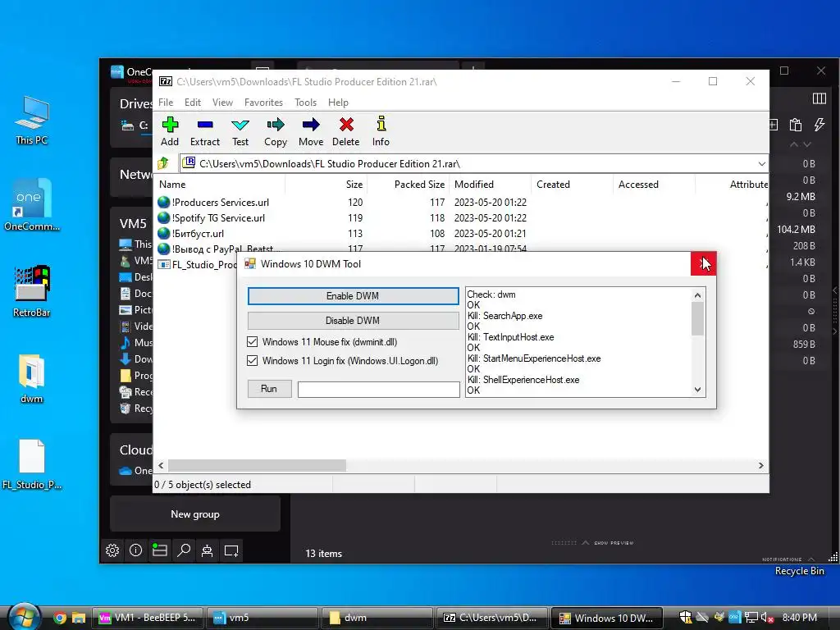Select the !Битбуст.url file
This screenshot has width=840, height=630.
click(x=198, y=234)
